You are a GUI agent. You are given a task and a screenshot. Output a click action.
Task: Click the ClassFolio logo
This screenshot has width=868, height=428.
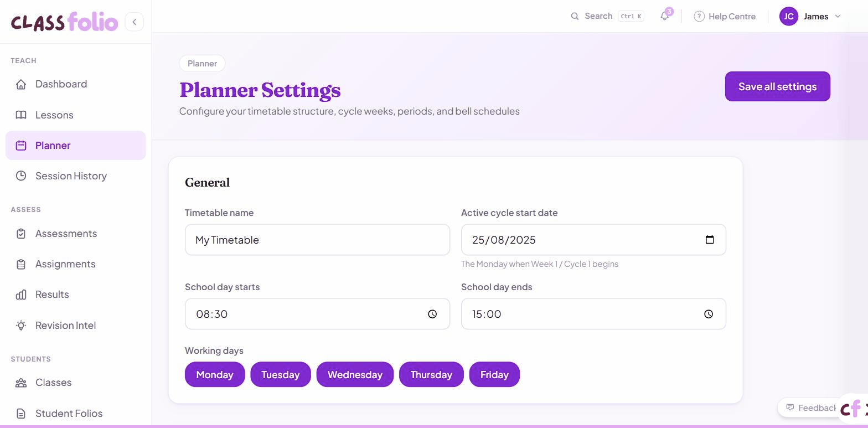pyautogui.click(x=65, y=22)
